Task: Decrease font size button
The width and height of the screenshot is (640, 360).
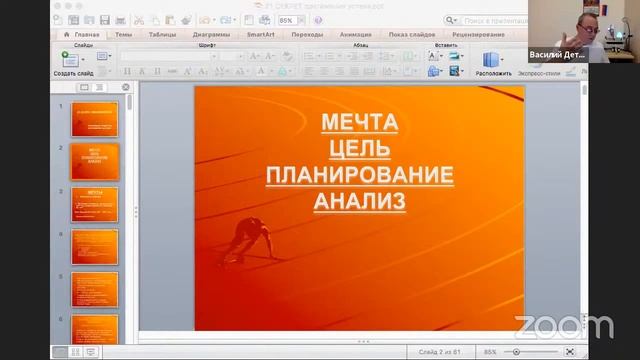Action: point(270,56)
